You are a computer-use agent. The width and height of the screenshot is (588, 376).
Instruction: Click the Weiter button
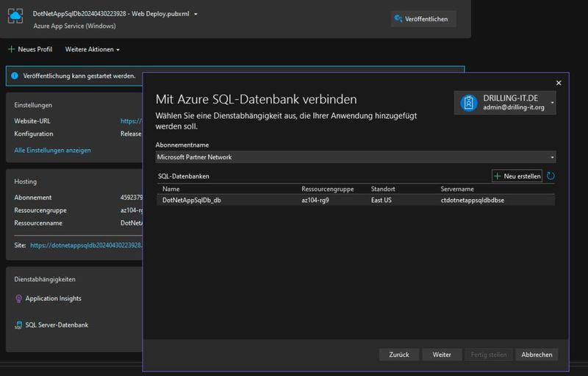[x=442, y=355]
